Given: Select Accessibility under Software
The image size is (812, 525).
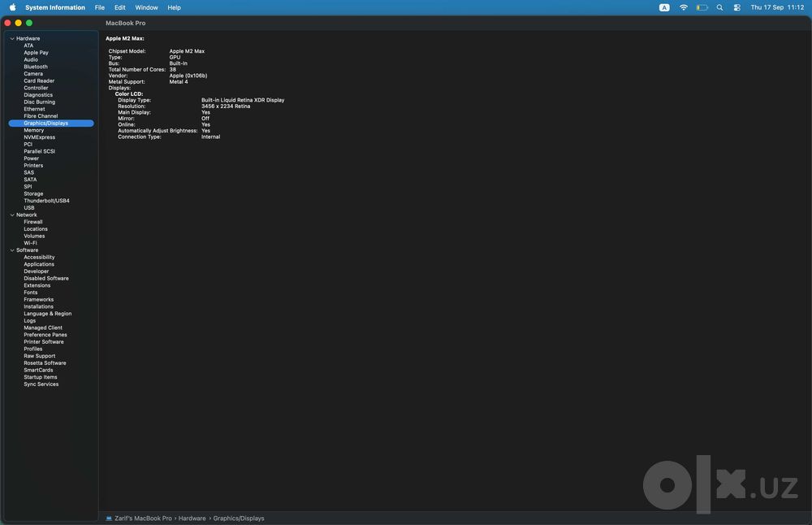Looking at the screenshot, I should tap(39, 257).
